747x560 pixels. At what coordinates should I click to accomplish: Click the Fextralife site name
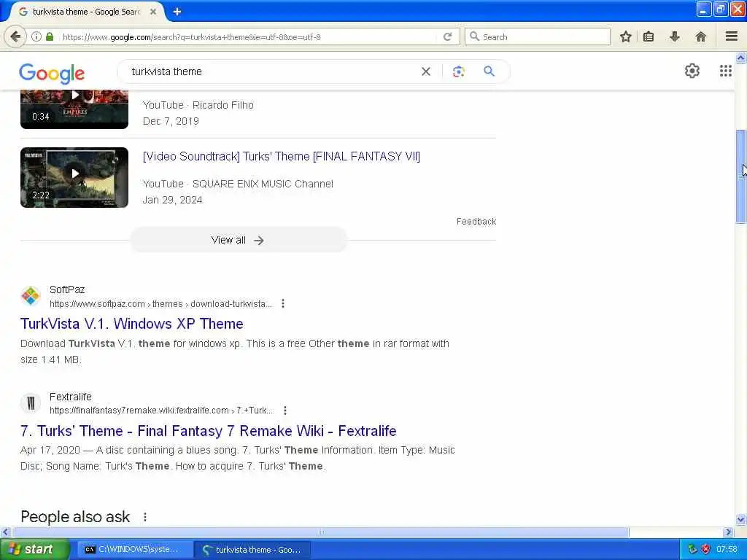71,397
